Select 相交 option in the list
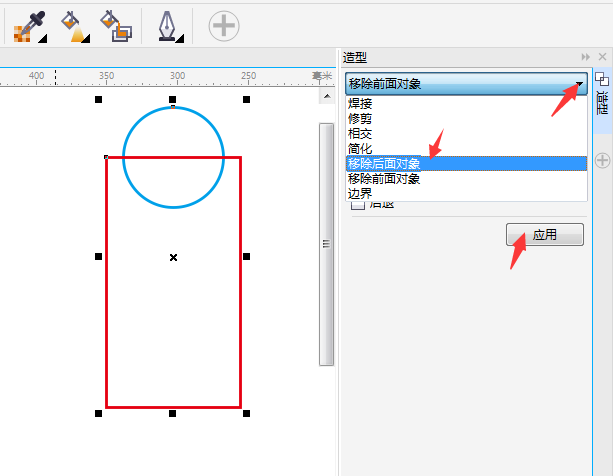 point(360,134)
